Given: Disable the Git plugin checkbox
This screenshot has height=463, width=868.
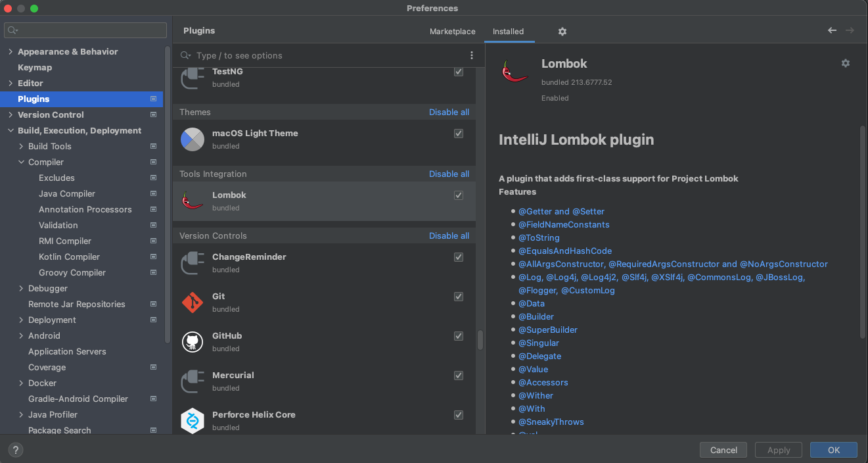Looking at the screenshot, I should pyautogui.click(x=459, y=297).
